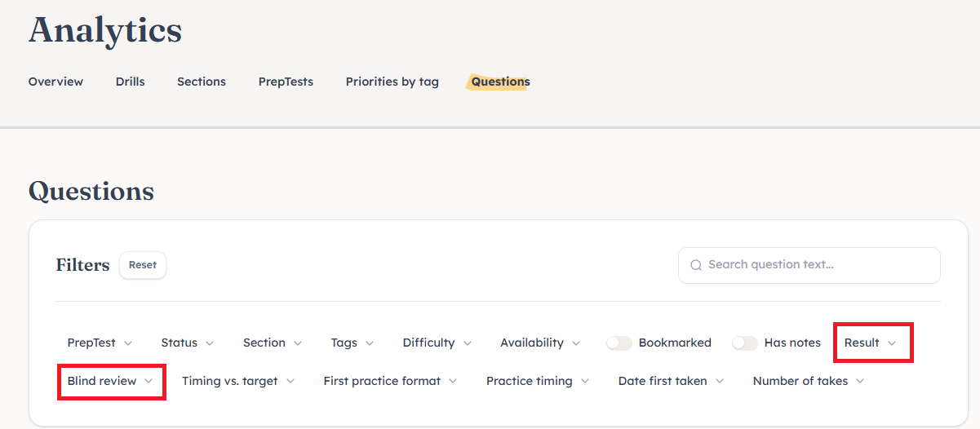Open the Practice timing dropdown
This screenshot has width=980, height=429.
click(538, 382)
